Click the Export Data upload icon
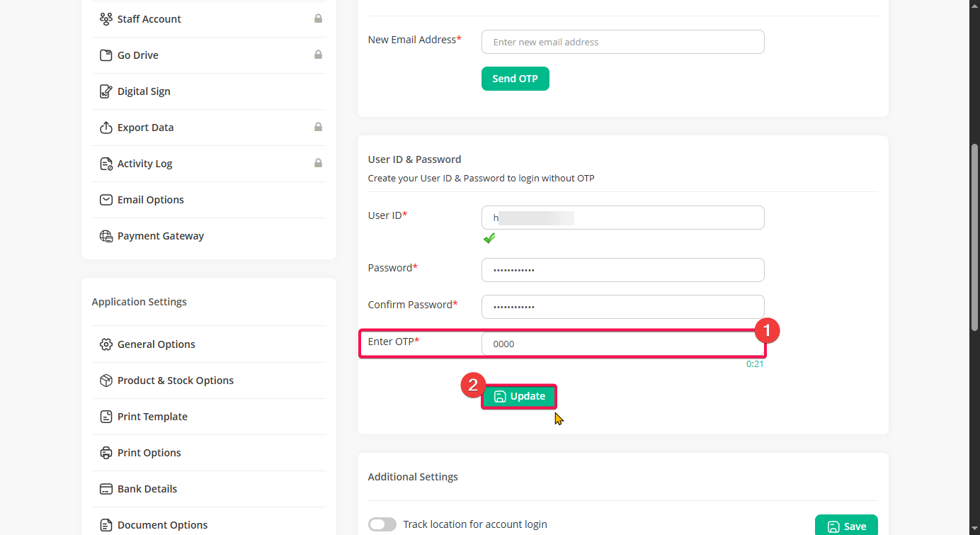Image resolution: width=980 pixels, height=535 pixels. pos(106,128)
